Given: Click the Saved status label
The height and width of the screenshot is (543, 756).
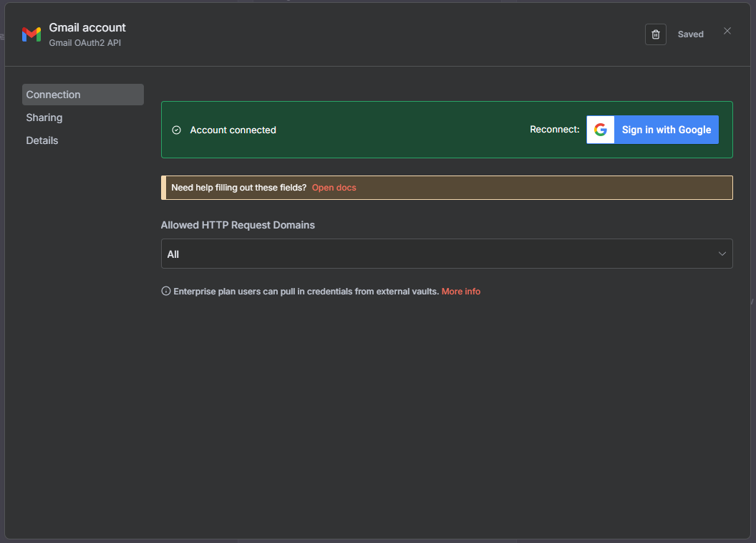Looking at the screenshot, I should coord(691,34).
